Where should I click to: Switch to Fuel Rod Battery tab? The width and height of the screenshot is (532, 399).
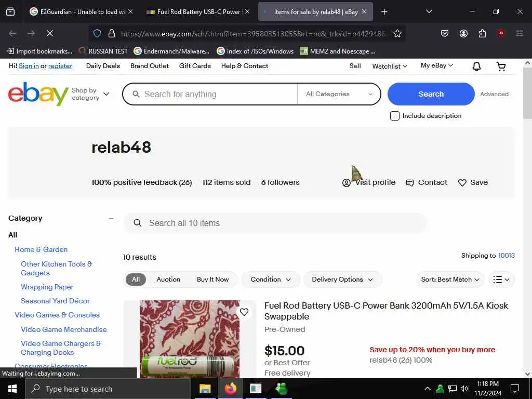[x=197, y=12]
